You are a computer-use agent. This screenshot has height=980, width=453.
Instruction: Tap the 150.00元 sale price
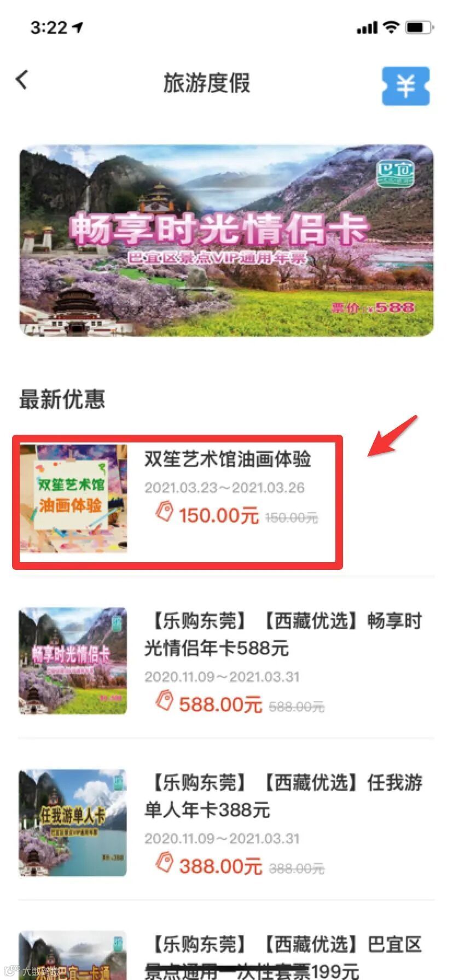(x=219, y=515)
